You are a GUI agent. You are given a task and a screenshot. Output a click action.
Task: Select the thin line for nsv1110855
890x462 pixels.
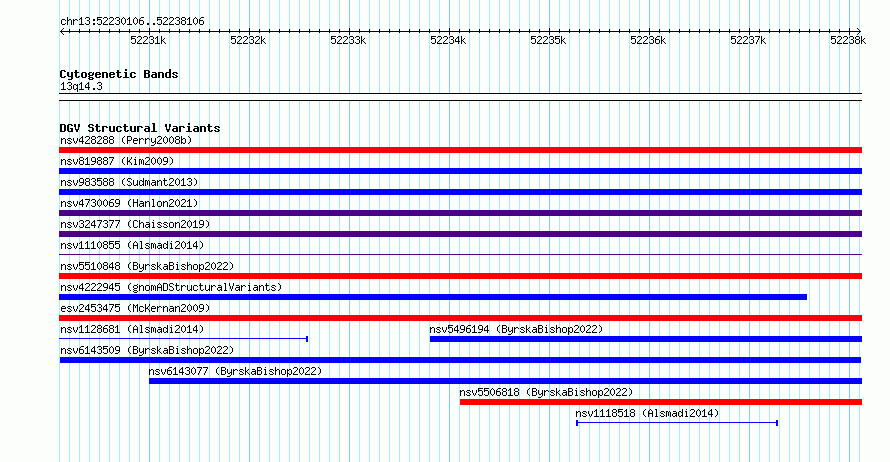[x=460, y=254]
